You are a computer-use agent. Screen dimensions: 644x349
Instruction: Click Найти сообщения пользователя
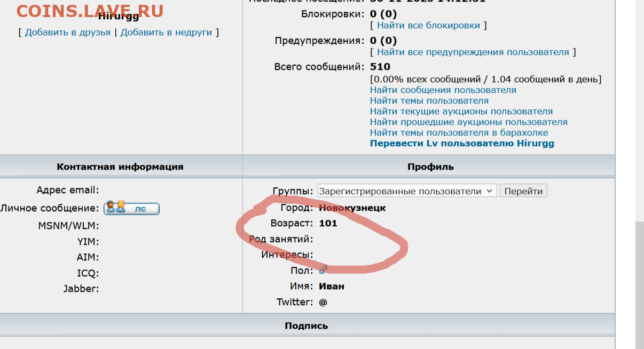click(x=443, y=90)
